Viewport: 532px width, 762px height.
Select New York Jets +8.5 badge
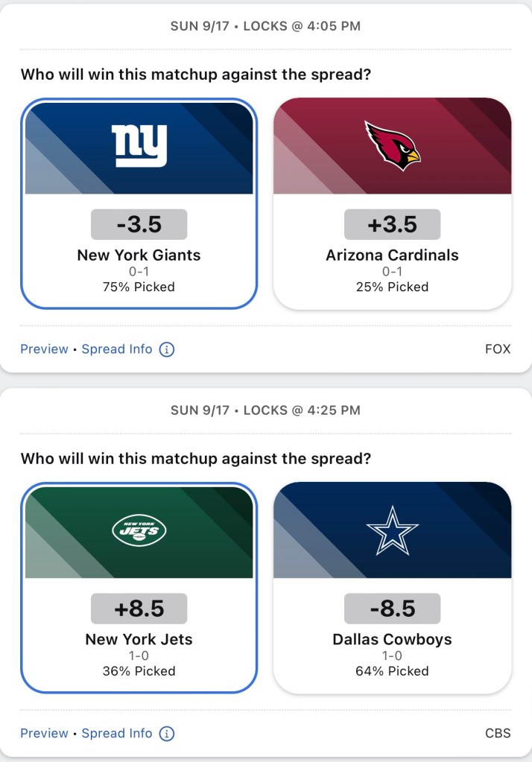[139, 609]
